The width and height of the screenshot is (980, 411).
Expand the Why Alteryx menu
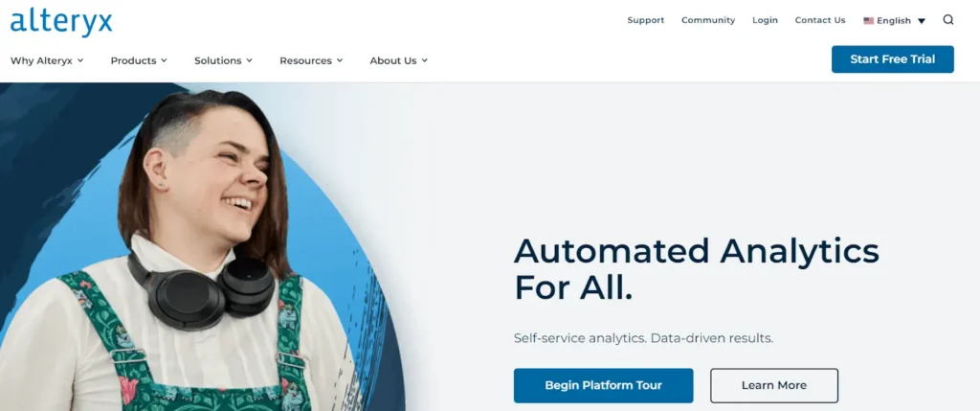[47, 60]
